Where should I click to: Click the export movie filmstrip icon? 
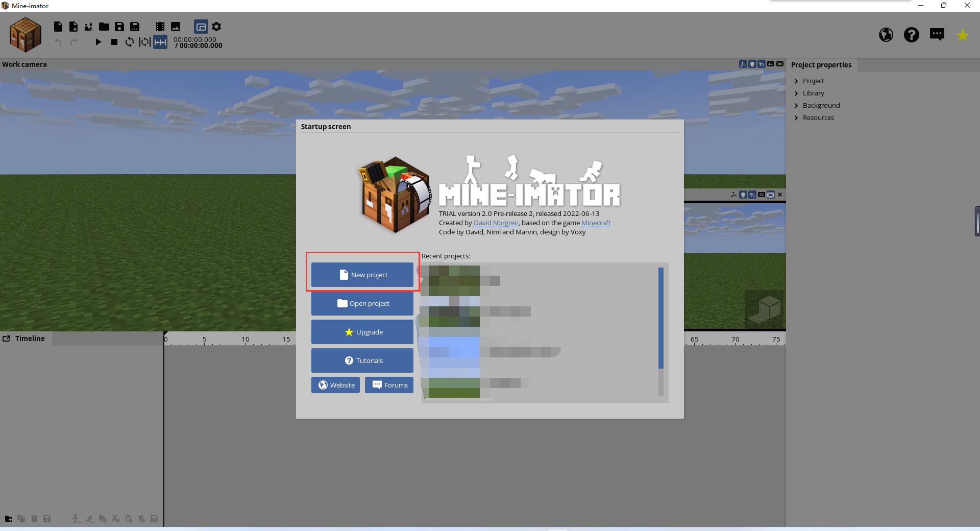pos(160,27)
